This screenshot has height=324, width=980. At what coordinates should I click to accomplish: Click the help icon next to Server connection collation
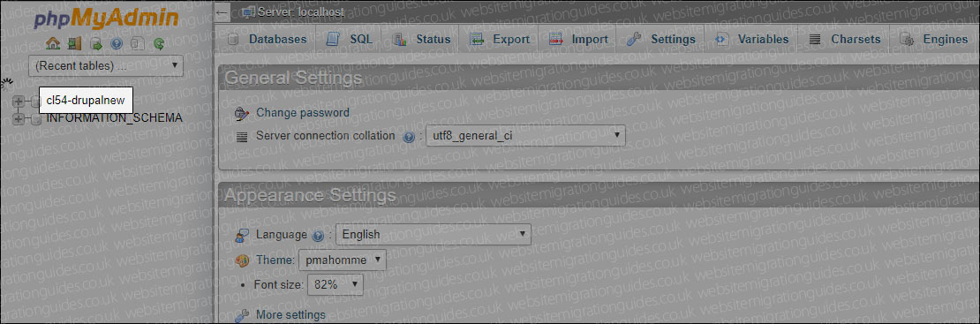tap(410, 136)
